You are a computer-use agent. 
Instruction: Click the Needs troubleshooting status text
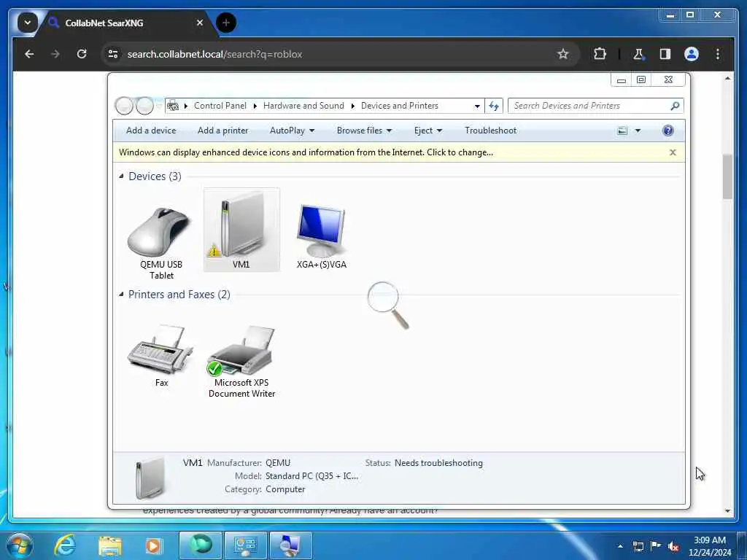(438, 463)
